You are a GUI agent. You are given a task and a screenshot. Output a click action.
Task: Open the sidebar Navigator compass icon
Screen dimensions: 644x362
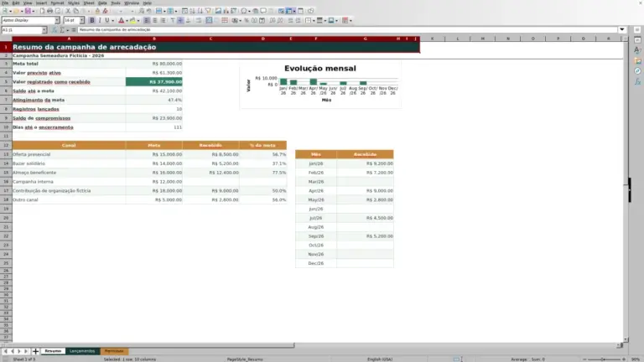pos(637,71)
